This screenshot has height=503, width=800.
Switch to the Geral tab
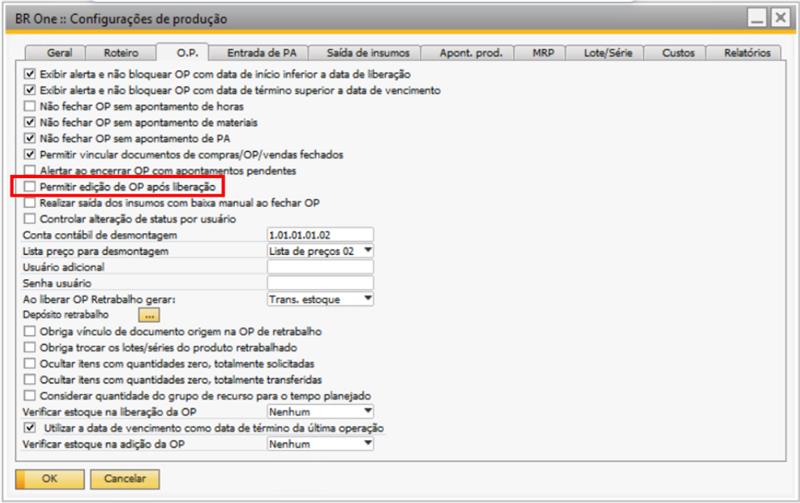pos(61,52)
